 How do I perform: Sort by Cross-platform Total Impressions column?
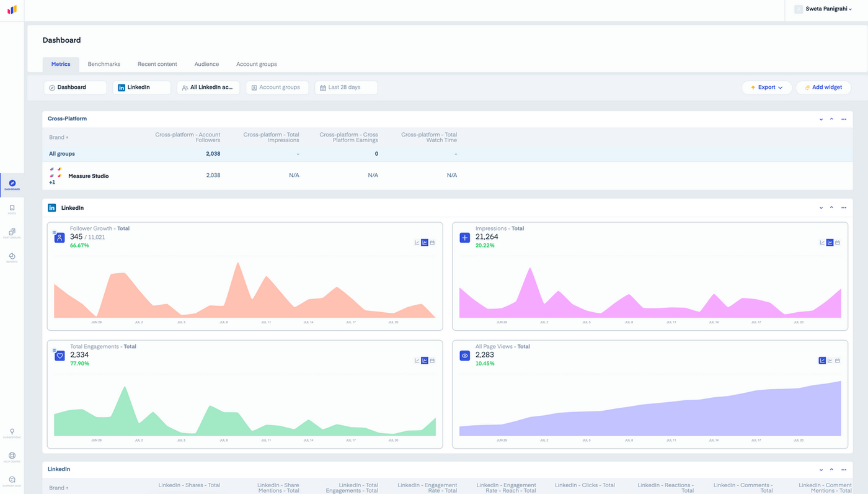pos(272,137)
